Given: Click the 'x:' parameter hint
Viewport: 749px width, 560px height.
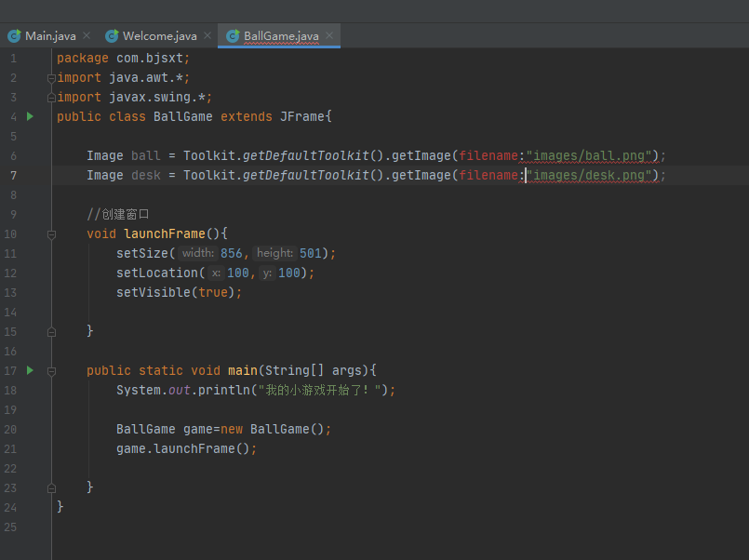Looking at the screenshot, I should click(216, 273).
